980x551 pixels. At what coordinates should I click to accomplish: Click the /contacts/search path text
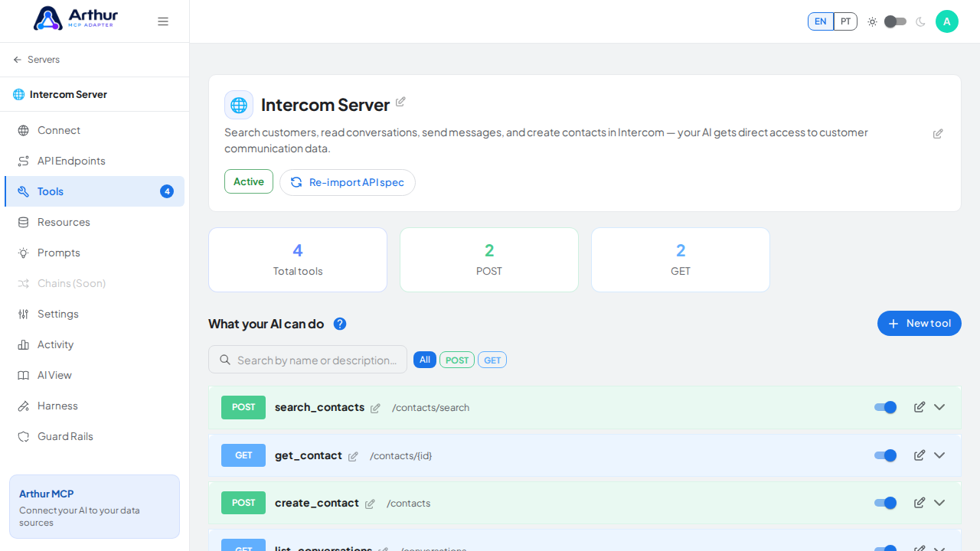(x=430, y=408)
